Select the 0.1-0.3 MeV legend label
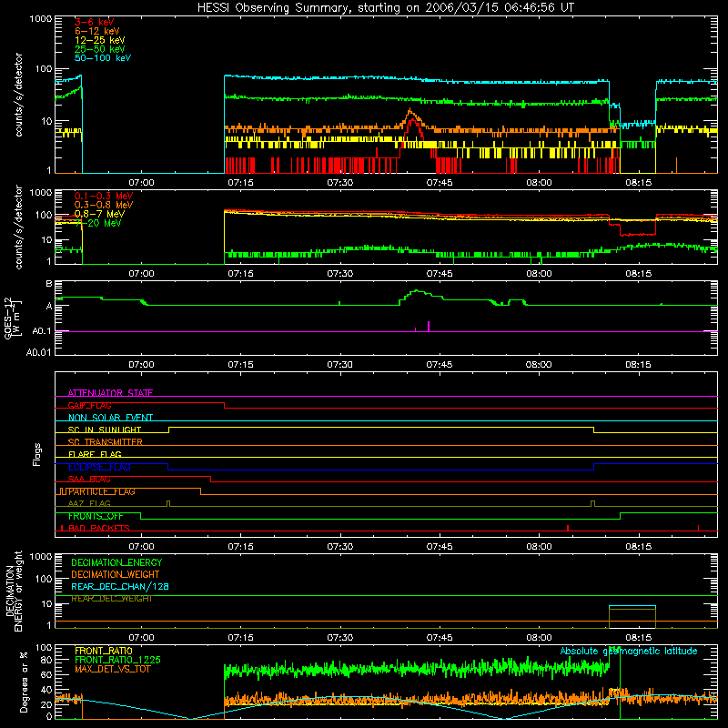This screenshot has width=728, height=728. [104, 196]
